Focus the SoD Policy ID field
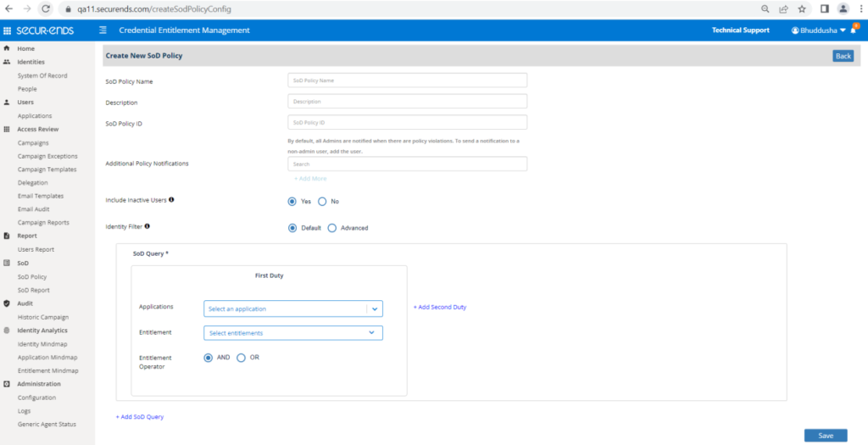The image size is (868, 445). pos(408,122)
